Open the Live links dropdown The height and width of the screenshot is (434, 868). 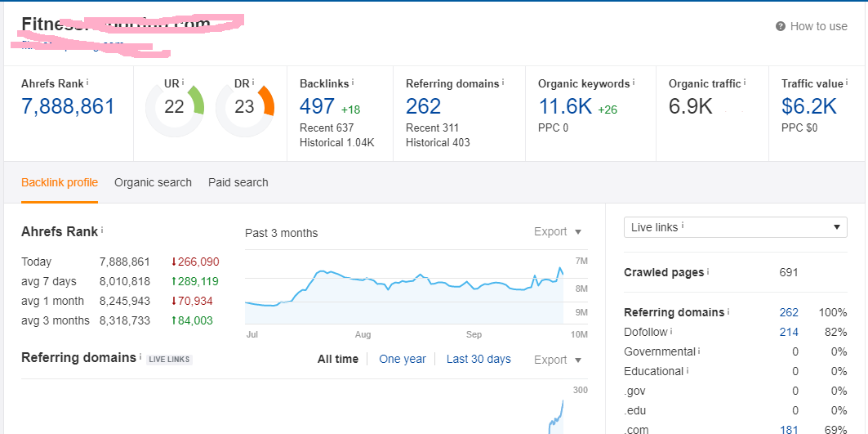point(735,227)
